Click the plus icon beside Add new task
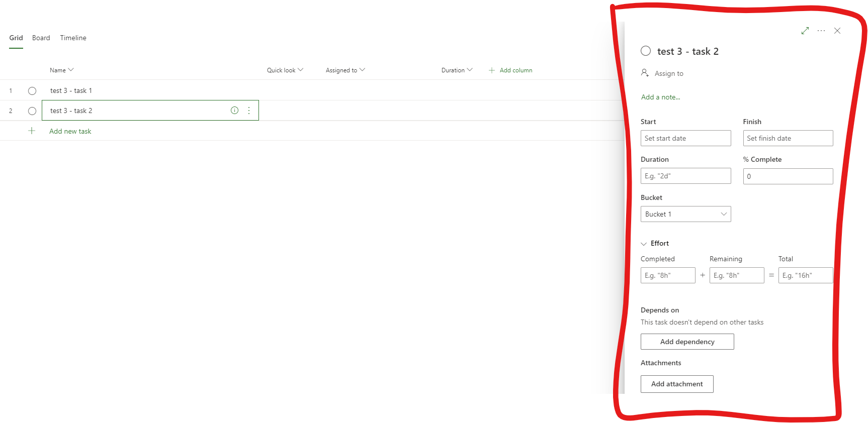868x423 pixels. [32, 131]
